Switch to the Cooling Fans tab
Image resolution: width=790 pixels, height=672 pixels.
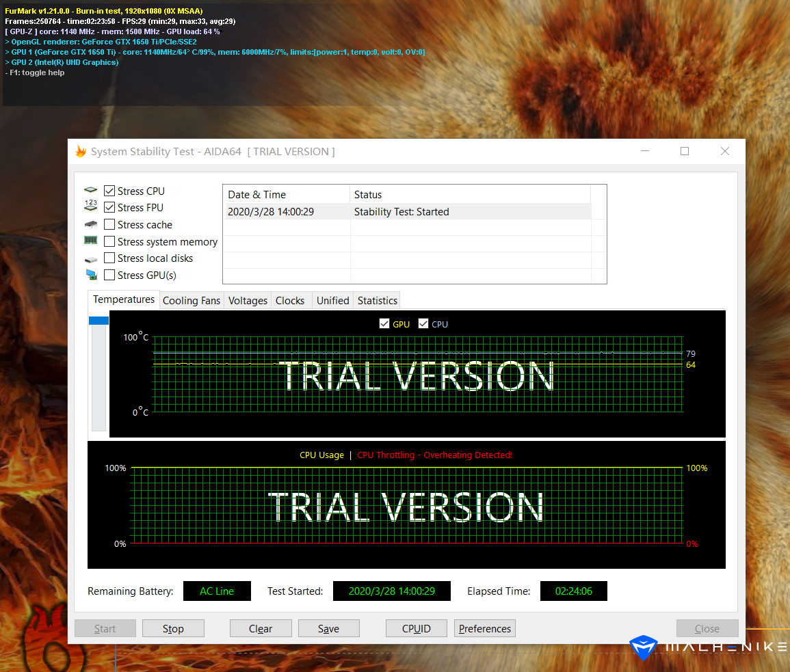point(192,300)
